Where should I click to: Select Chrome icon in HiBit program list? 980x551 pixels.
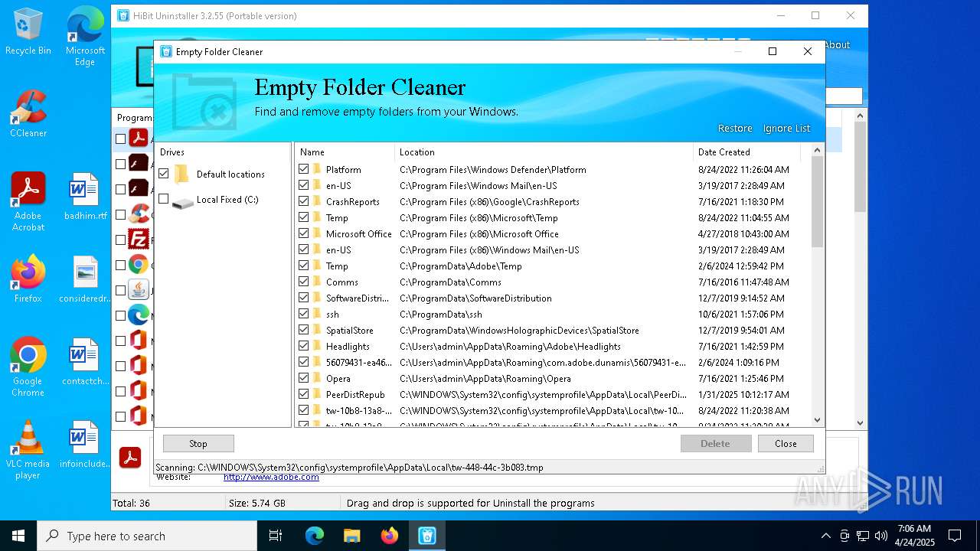point(138,265)
